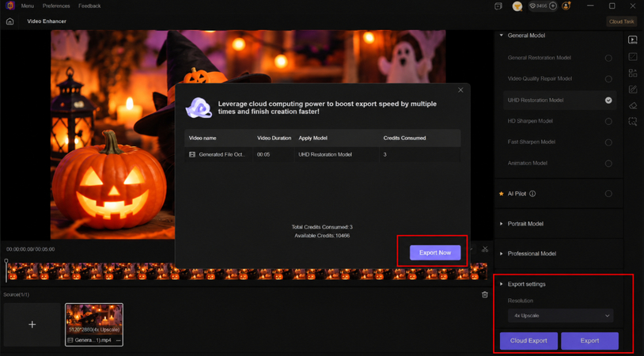Select the video enhancer sidebar icon
The width and height of the screenshot is (644, 356).
(x=632, y=40)
